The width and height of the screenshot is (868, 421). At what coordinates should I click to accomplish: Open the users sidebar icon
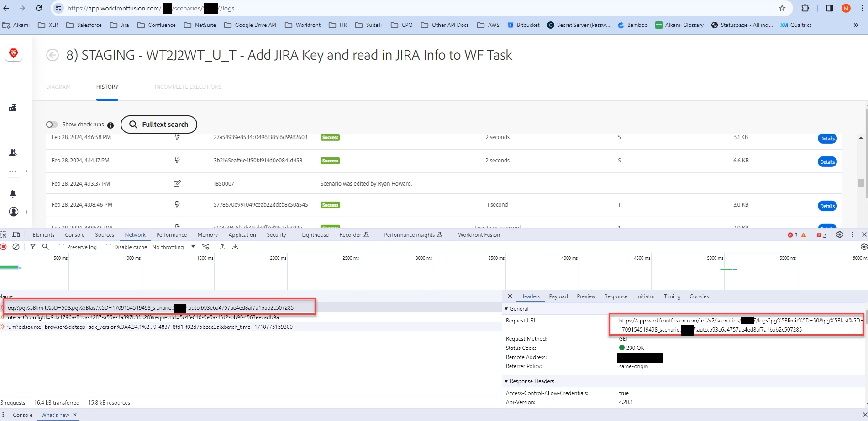(x=13, y=152)
